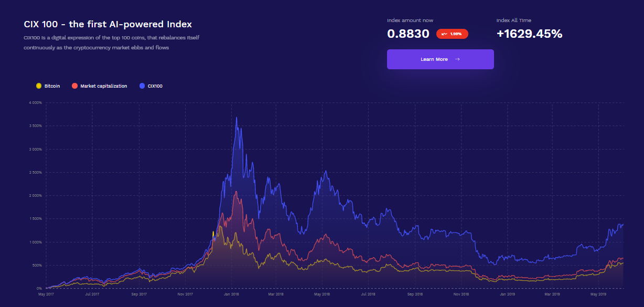The image size is (644, 307).
Task: Click the Jul 2017 x-axis label
Action: (x=92, y=294)
